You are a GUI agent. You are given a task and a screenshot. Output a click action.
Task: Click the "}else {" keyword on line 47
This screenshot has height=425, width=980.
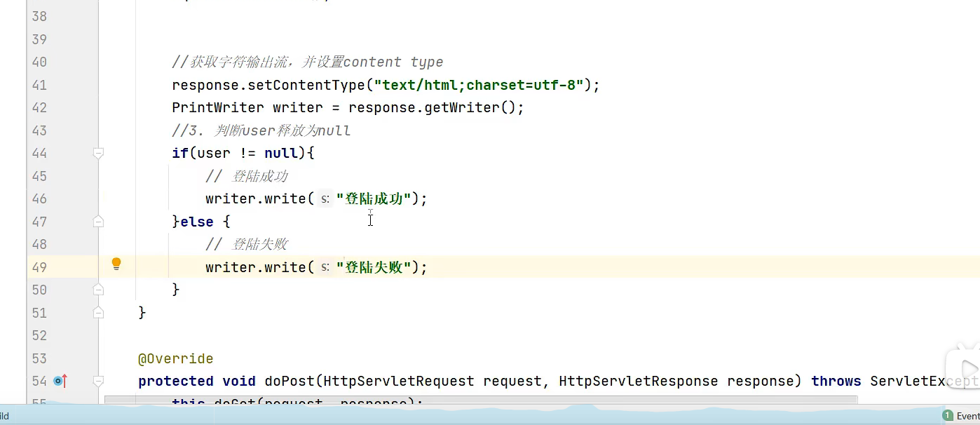[201, 222]
